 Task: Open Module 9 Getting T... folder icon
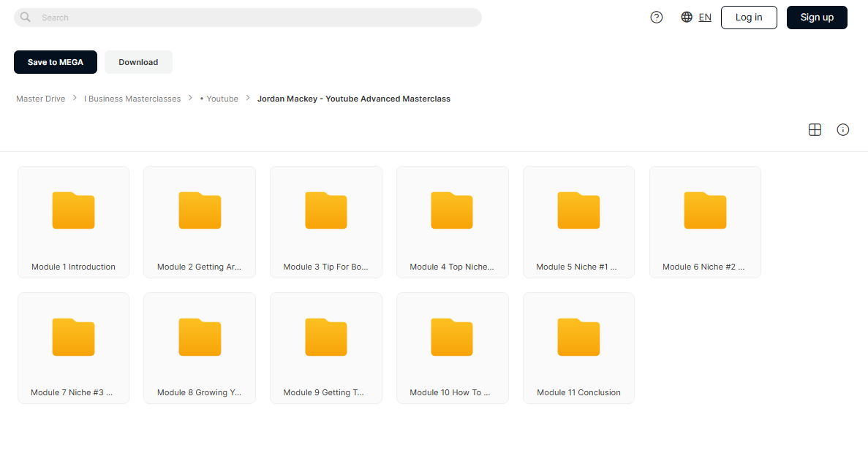tap(326, 338)
